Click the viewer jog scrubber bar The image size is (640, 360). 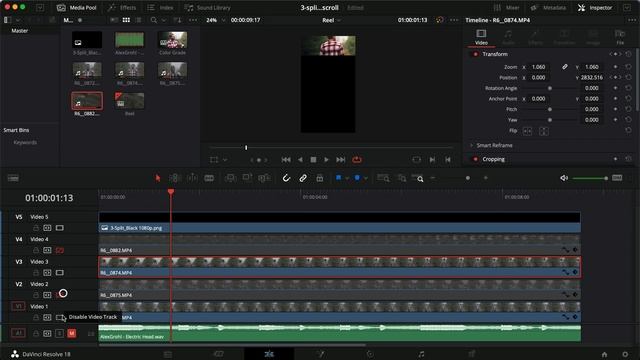click(331, 147)
